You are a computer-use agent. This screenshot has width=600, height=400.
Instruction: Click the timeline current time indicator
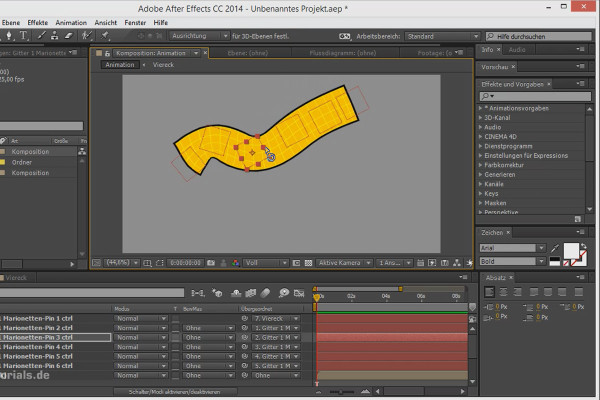(316, 297)
